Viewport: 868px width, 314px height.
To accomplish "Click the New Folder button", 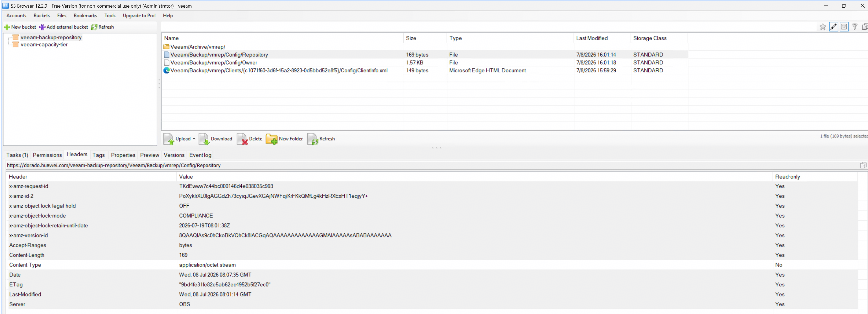I will pyautogui.click(x=284, y=139).
